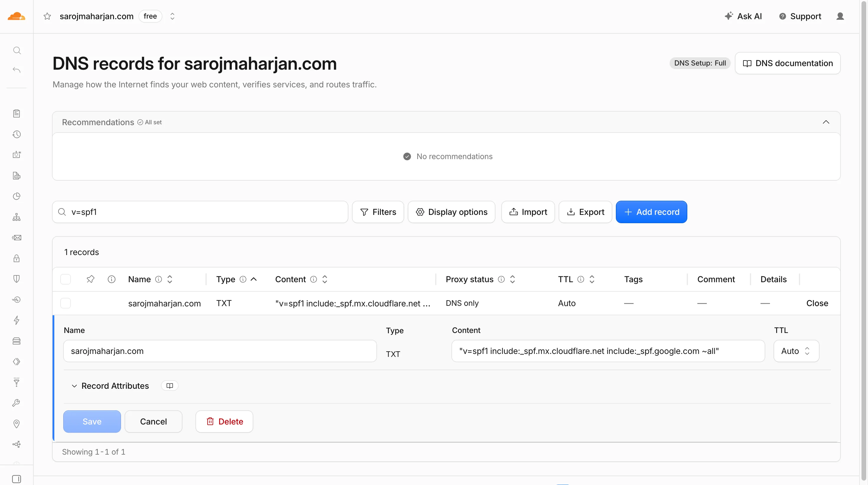Open Ask AI in top bar
868x485 pixels.
pos(743,16)
